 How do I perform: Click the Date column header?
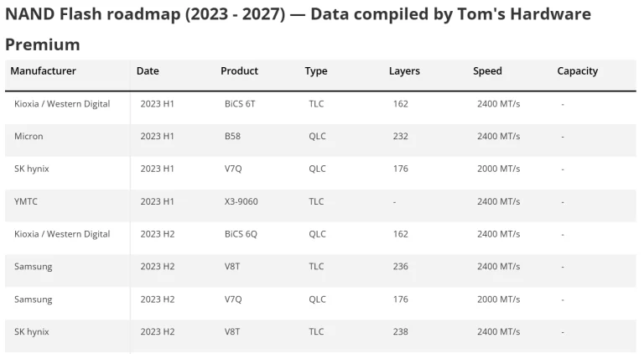click(x=148, y=71)
